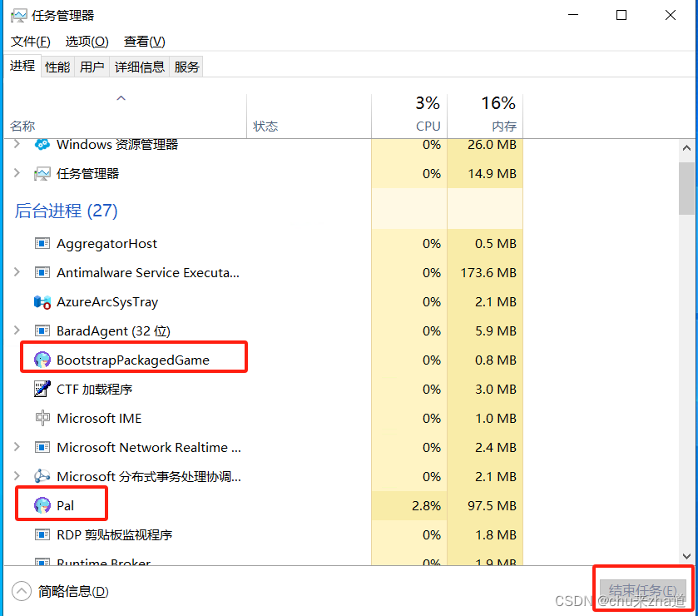Screen dimensions: 698x616
Task: Click the Antimalware Service Executable icon
Action: (42, 272)
